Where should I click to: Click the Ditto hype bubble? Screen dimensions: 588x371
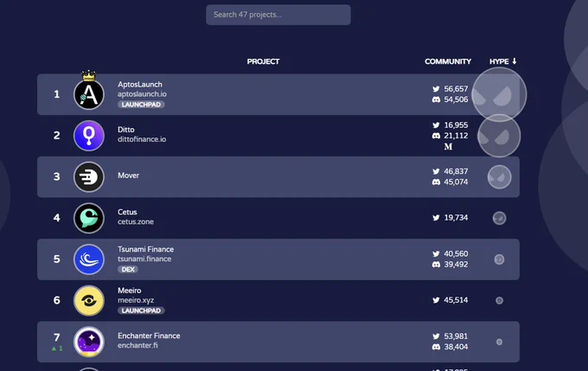499,136
